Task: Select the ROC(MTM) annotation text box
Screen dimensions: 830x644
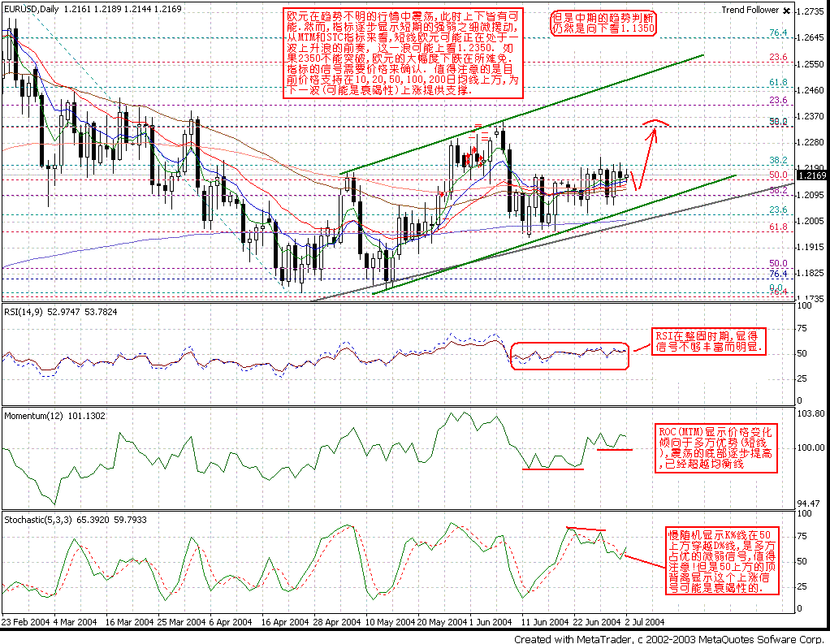Action: (x=717, y=447)
